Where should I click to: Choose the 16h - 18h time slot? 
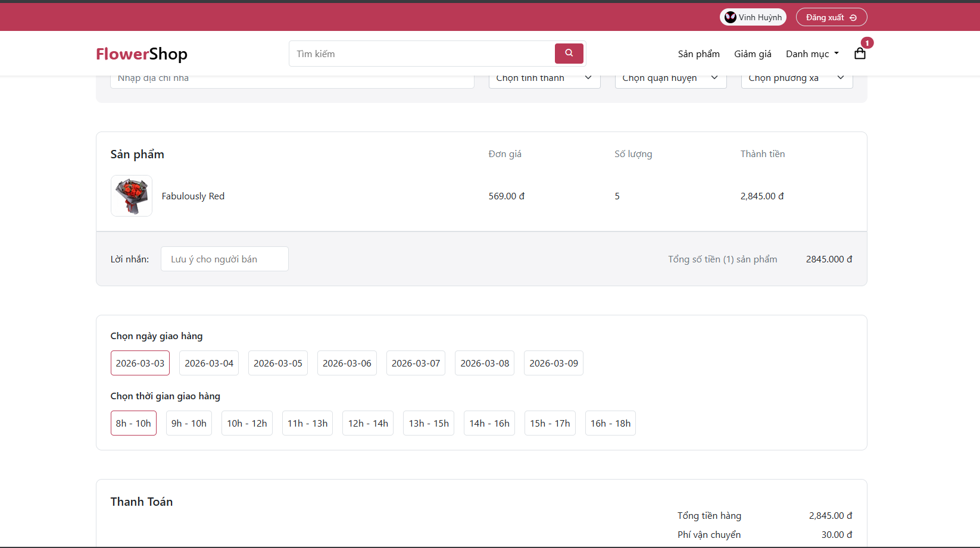(x=610, y=424)
